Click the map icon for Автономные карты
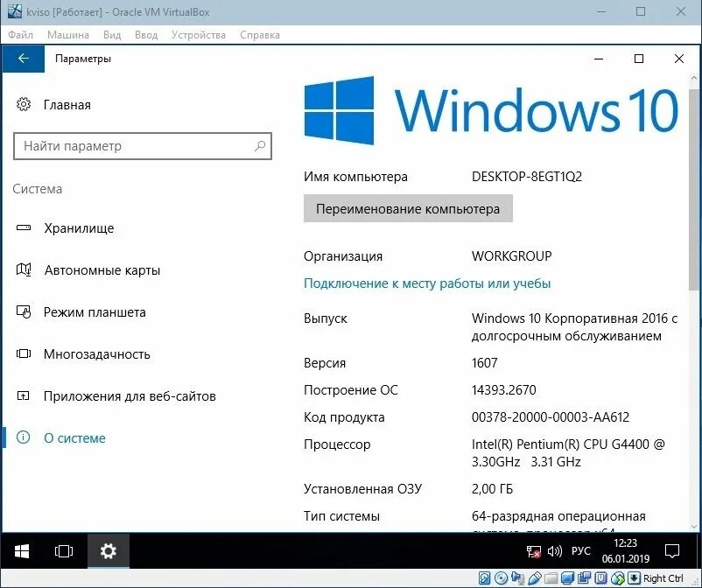This screenshot has width=702, height=588. click(24, 269)
